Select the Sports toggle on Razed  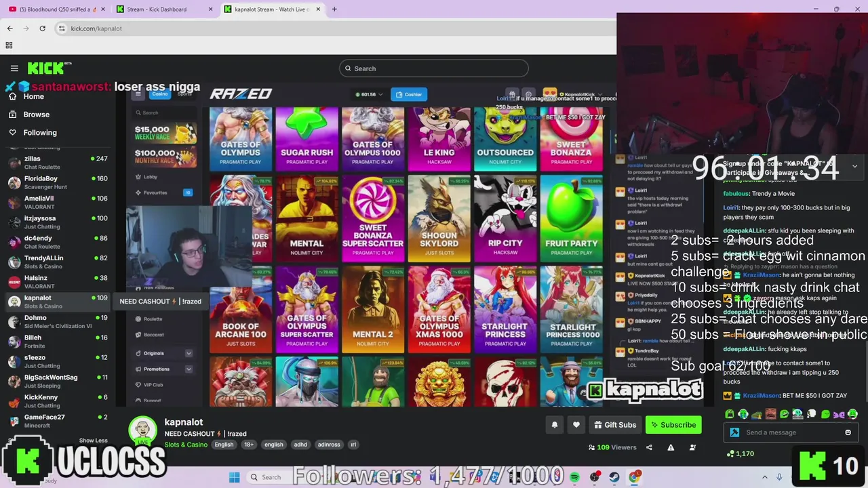coord(184,94)
